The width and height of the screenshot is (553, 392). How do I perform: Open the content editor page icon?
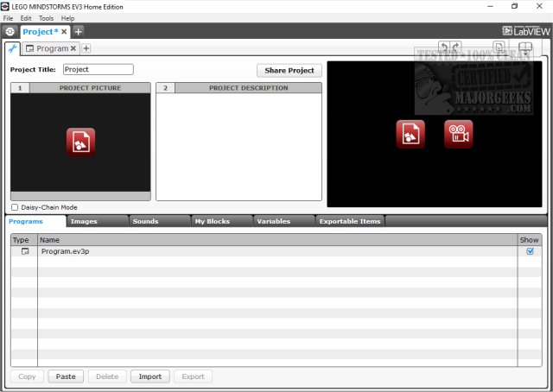coord(499,47)
